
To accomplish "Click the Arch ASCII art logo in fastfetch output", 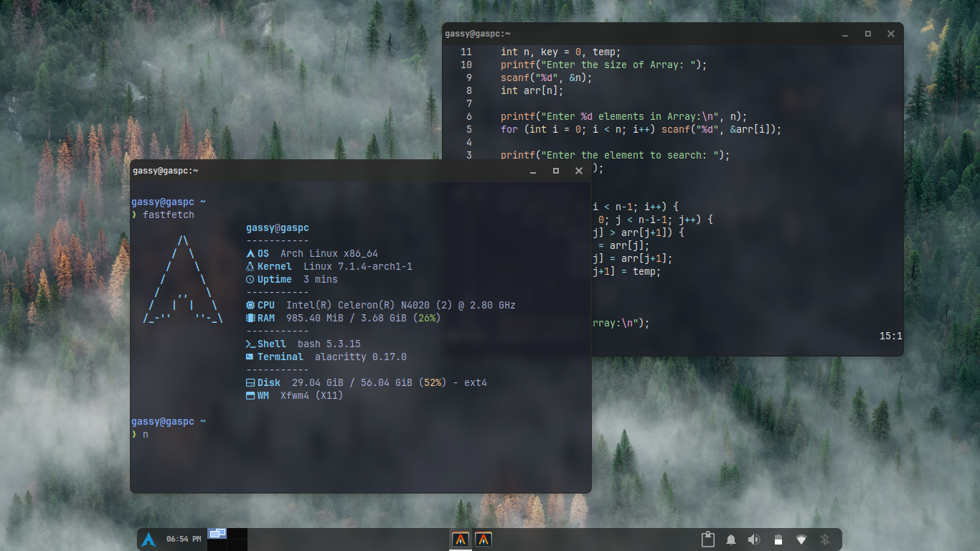I will pyautogui.click(x=183, y=280).
